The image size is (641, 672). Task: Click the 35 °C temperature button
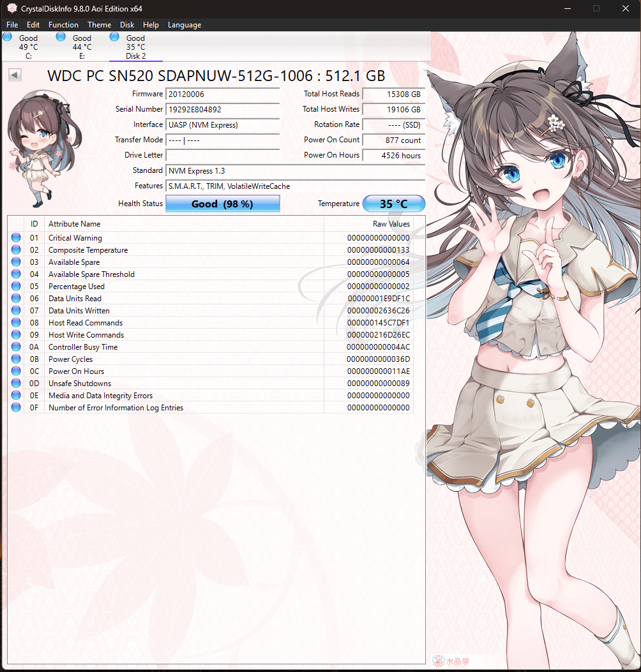pos(394,204)
